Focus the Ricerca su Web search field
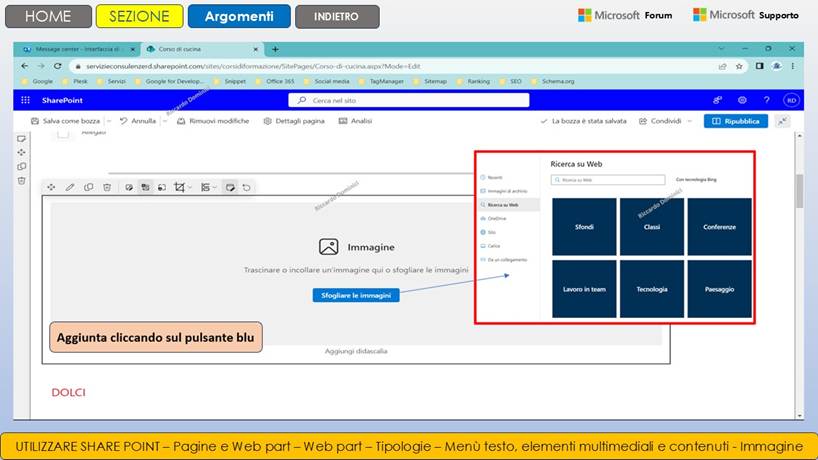The height and width of the screenshot is (460, 818). 608,180
